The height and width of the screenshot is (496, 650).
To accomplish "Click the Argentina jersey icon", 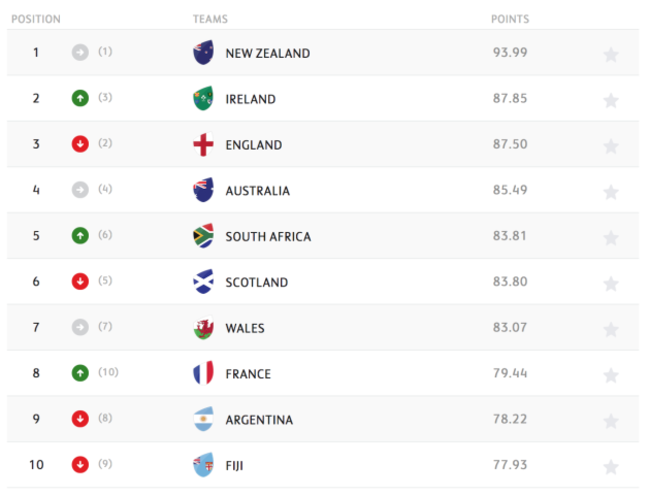I will [203, 419].
